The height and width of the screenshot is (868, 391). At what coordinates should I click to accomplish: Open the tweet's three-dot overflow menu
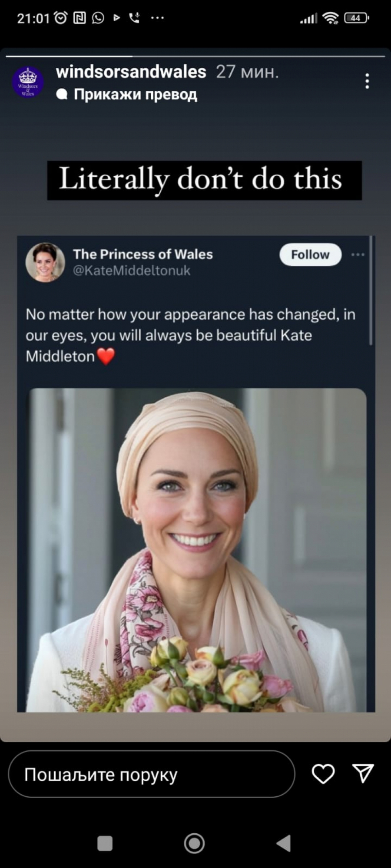tap(358, 254)
